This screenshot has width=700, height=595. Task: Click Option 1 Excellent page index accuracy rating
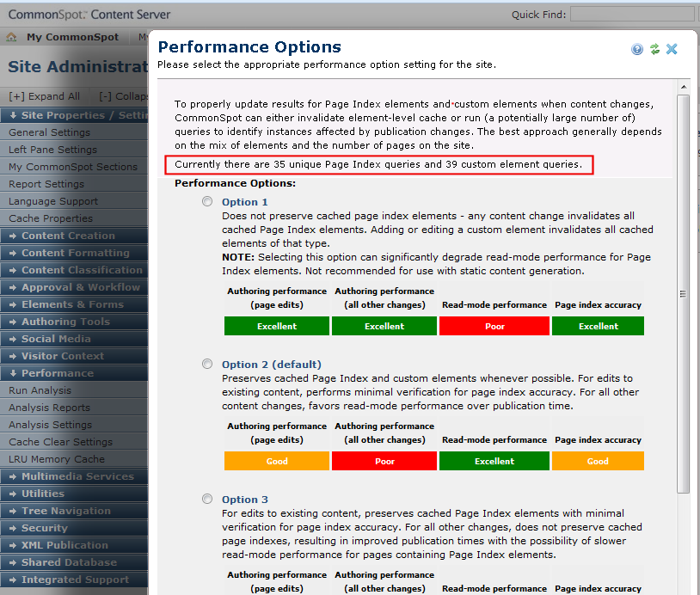coord(598,326)
